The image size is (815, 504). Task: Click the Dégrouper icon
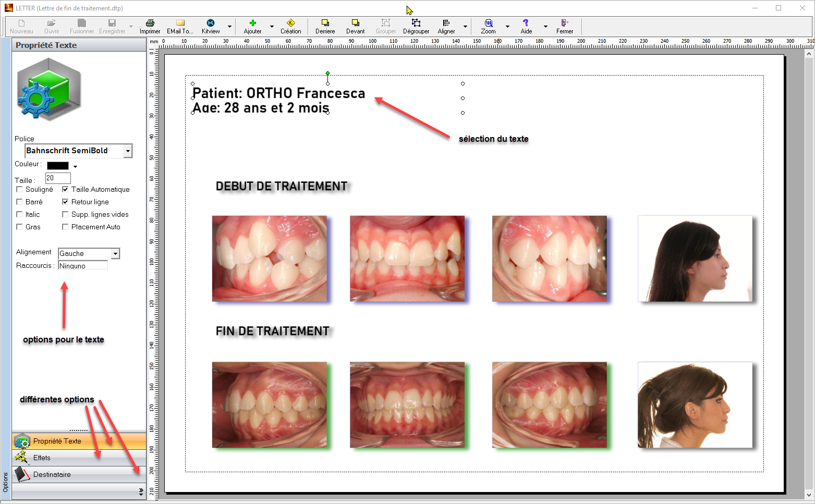[x=416, y=23]
